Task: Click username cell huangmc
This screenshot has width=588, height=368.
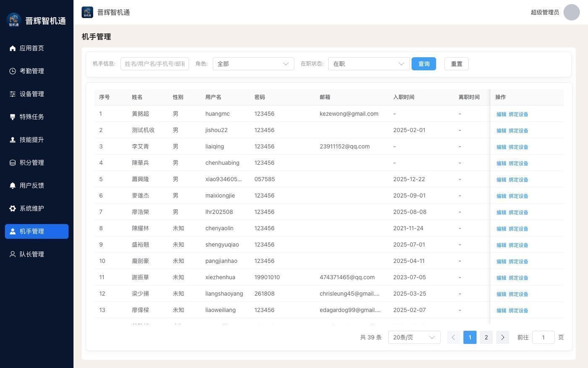Action: [218, 114]
